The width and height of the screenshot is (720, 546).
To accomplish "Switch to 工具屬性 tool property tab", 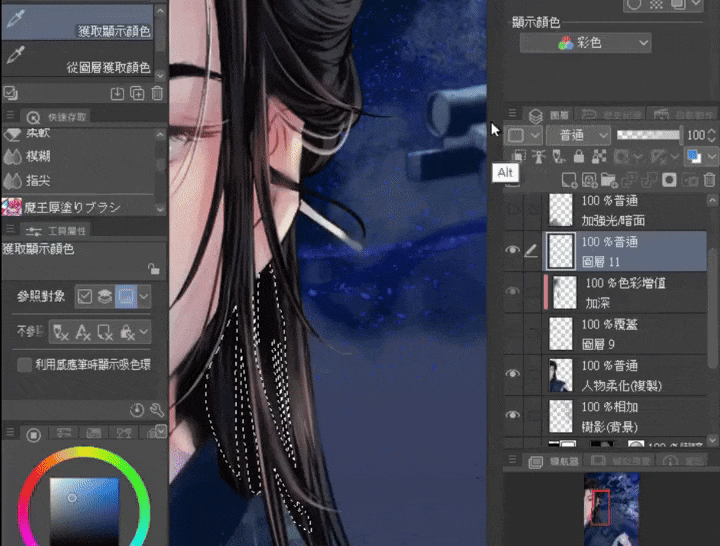I will click(56, 231).
